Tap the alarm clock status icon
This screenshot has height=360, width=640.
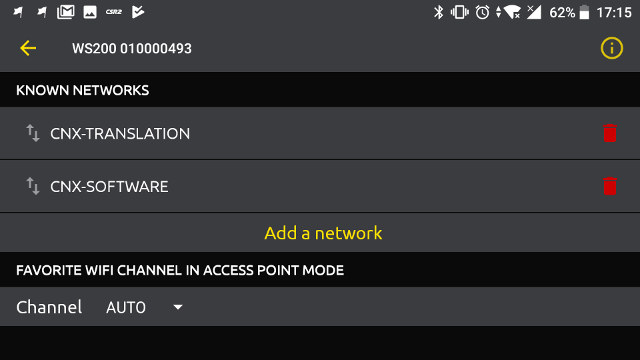point(482,12)
